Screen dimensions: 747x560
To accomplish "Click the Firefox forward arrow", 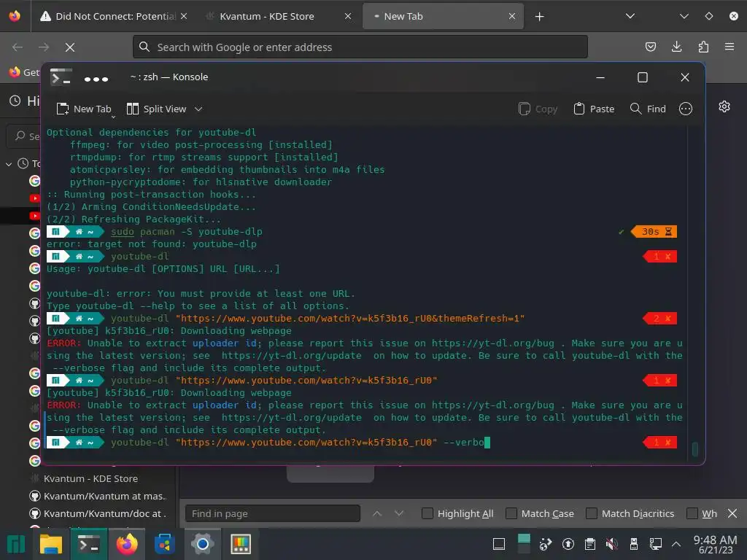I will (x=44, y=47).
